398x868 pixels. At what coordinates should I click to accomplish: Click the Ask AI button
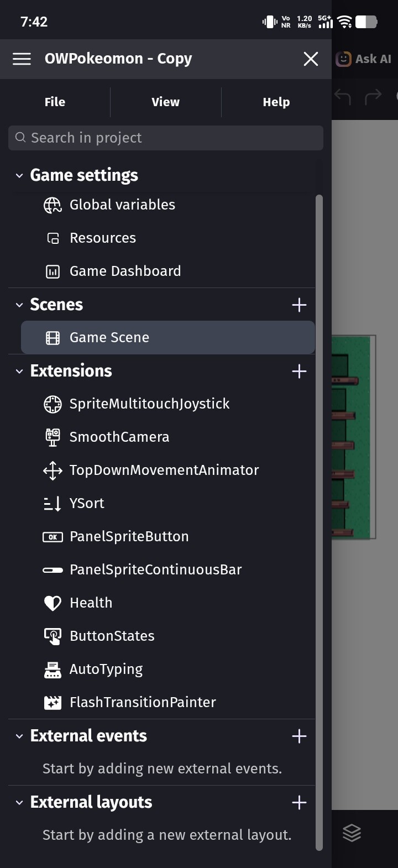click(364, 59)
